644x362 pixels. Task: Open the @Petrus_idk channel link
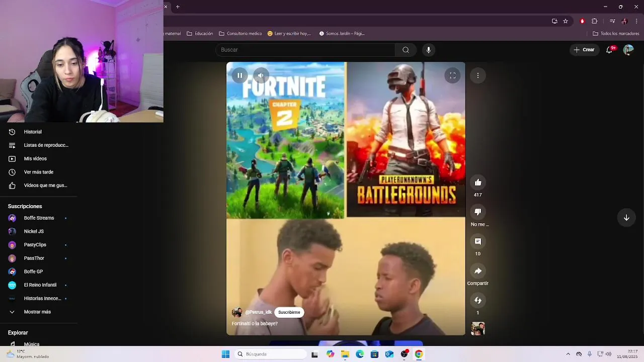(259, 312)
